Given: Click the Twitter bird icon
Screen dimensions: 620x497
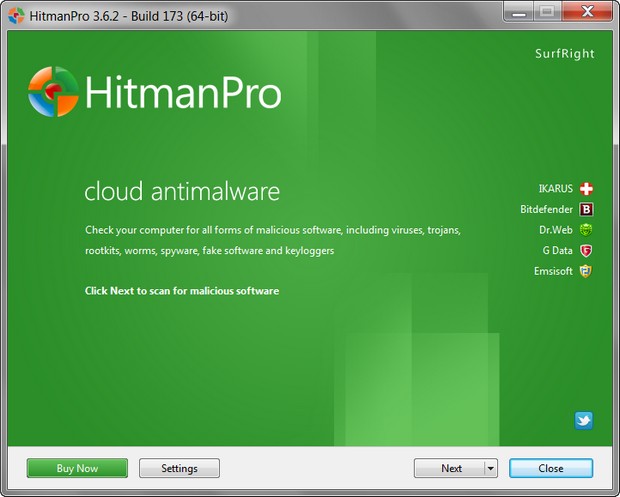Looking at the screenshot, I should 584,420.
